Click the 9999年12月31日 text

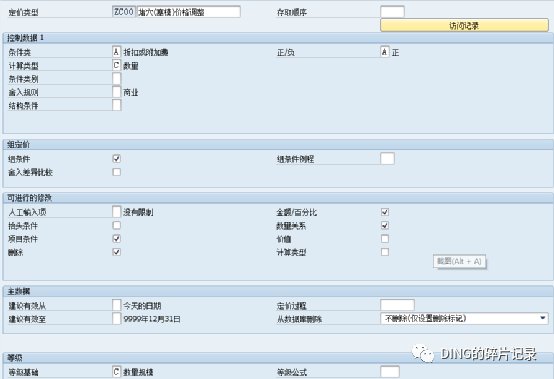click(152, 319)
